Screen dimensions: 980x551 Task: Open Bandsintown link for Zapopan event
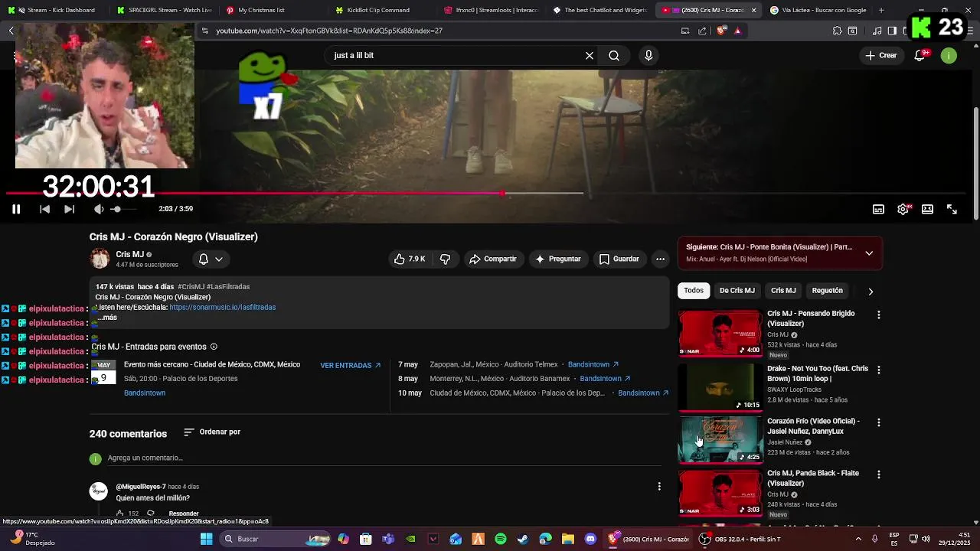tap(593, 365)
